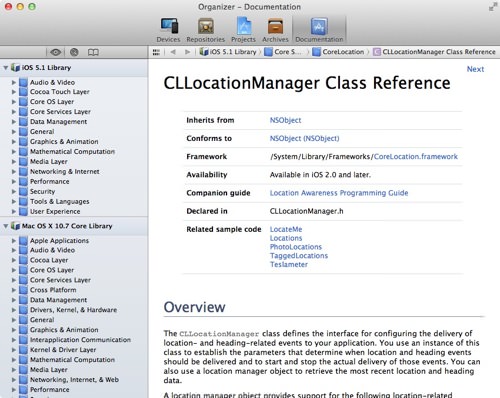This screenshot has width=500, height=398.
Task: Select the Documentation organizer tab
Action: pos(319,30)
